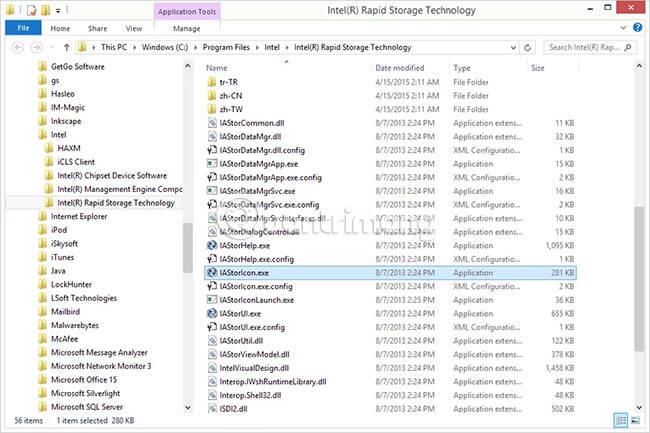Screen dimensions: 650x433
Task: Click the navigation pane scrollbar thumb
Action: click(187, 248)
